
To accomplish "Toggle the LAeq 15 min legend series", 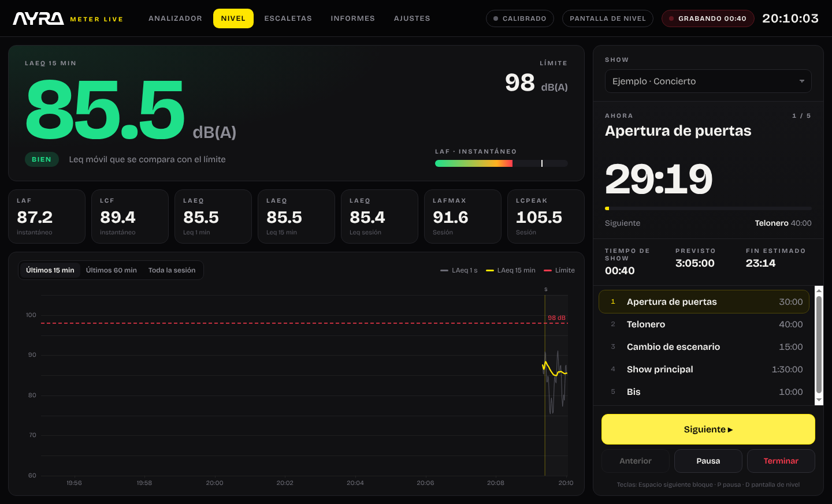I will [511, 270].
